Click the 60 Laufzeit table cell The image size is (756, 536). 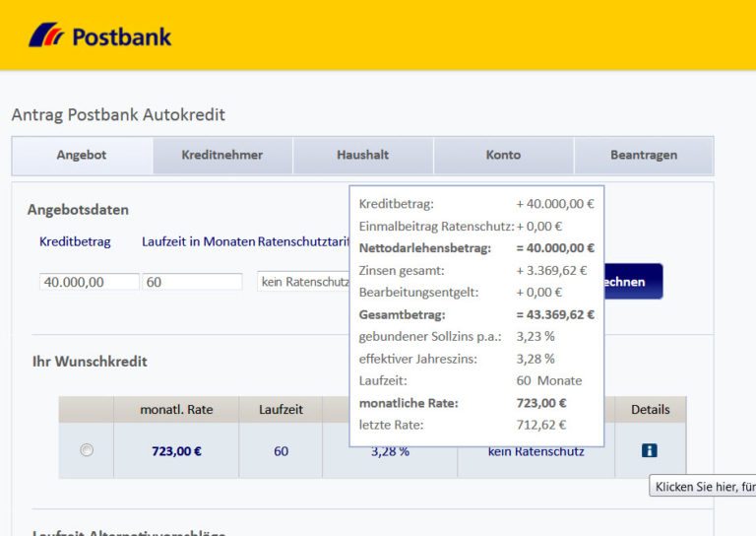(x=281, y=451)
